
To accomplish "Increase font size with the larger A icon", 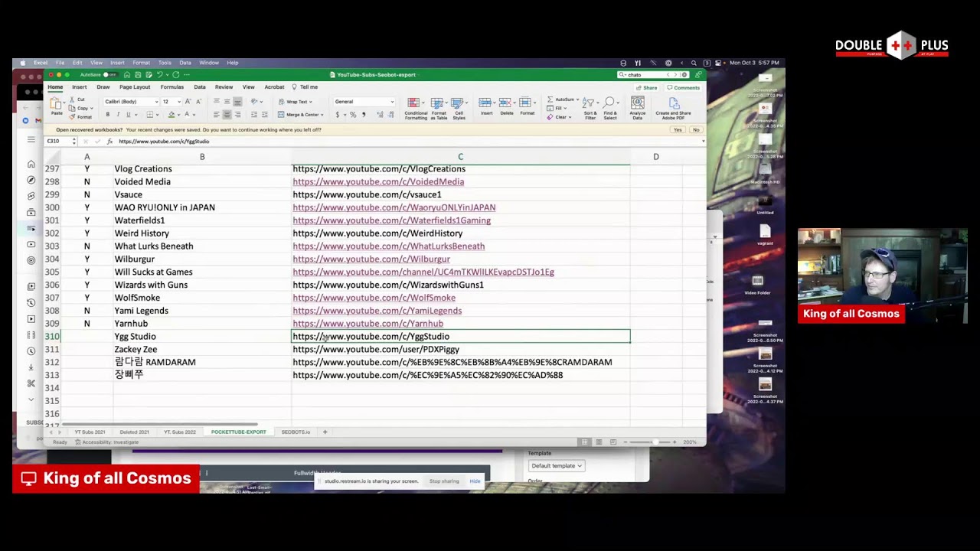I will point(188,102).
